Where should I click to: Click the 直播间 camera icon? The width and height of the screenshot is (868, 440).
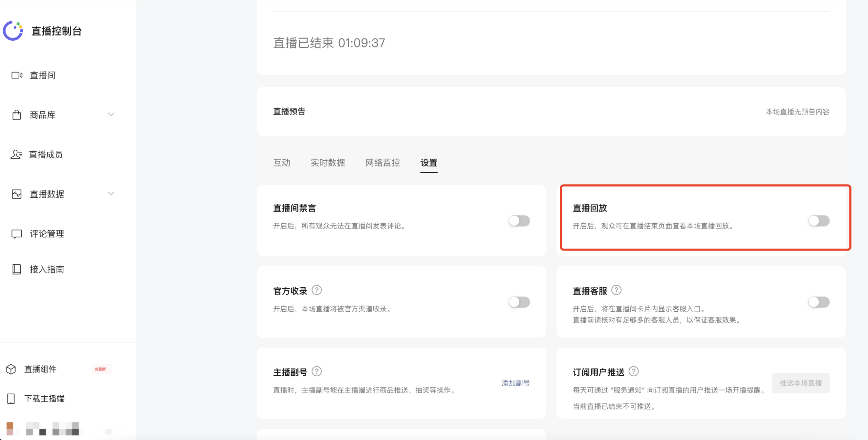[x=17, y=75]
